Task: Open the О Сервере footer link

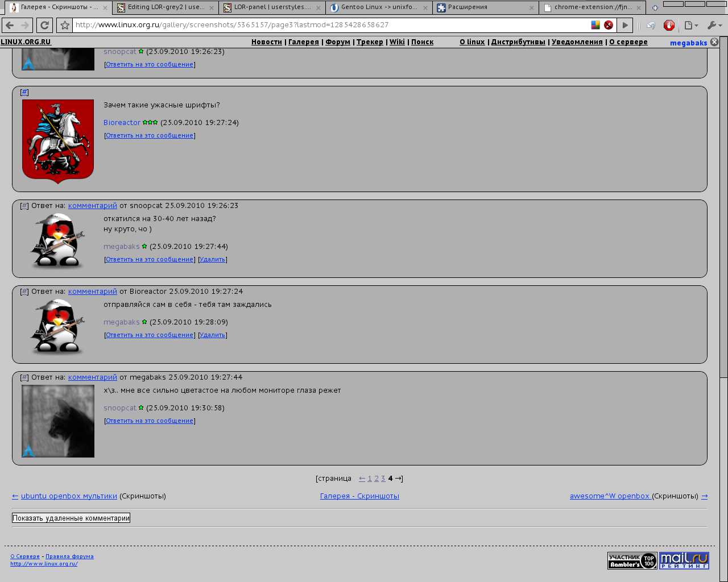Action: (25, 556)
